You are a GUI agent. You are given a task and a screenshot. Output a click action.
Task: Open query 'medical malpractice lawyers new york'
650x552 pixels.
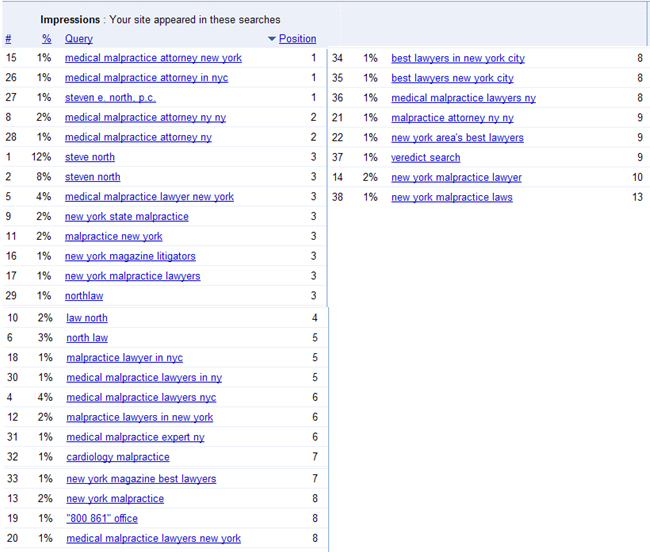154,538
